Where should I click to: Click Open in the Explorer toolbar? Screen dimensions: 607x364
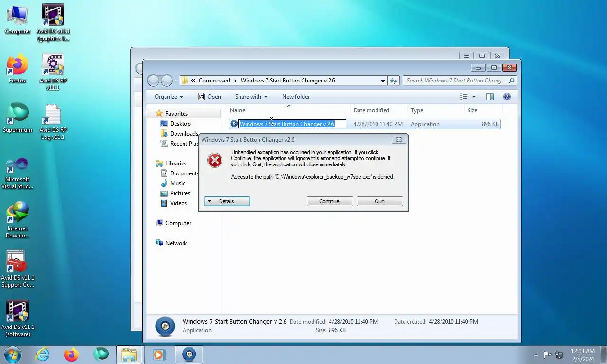tap(209, 97)
